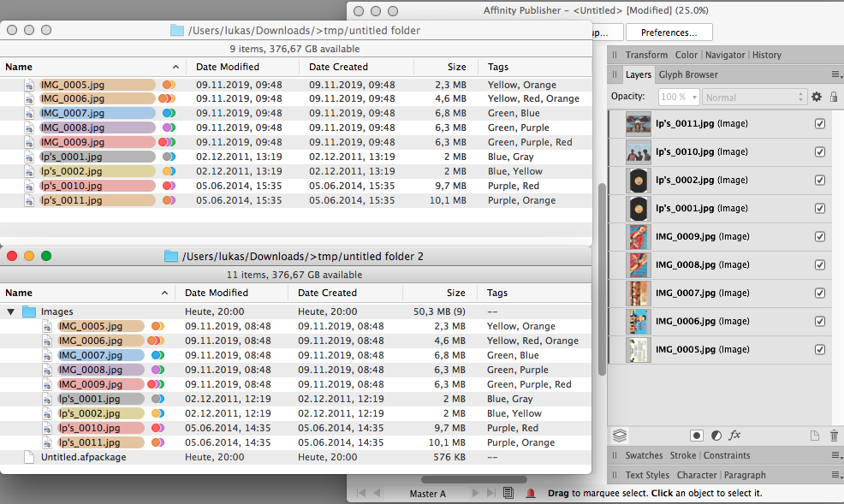Click the red preflight warning icon
This screenshot has width=844, height=504.
(x=532, y=493)
